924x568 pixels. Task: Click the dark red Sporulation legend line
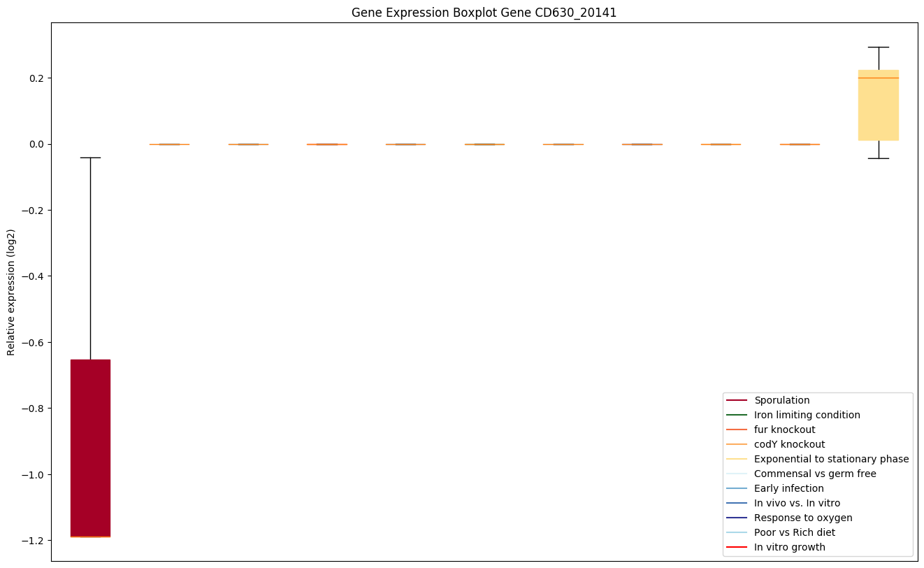(x=737, y=400)
